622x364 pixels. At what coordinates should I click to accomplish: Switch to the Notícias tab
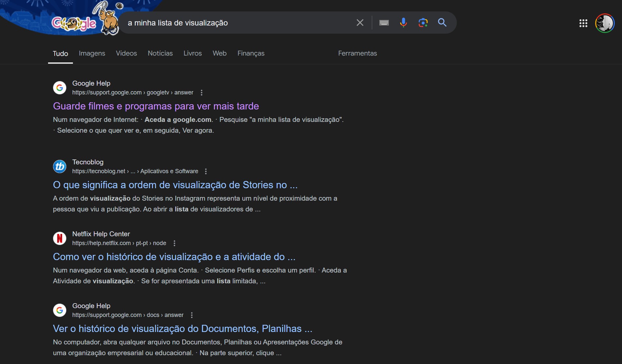pos(160,53)
